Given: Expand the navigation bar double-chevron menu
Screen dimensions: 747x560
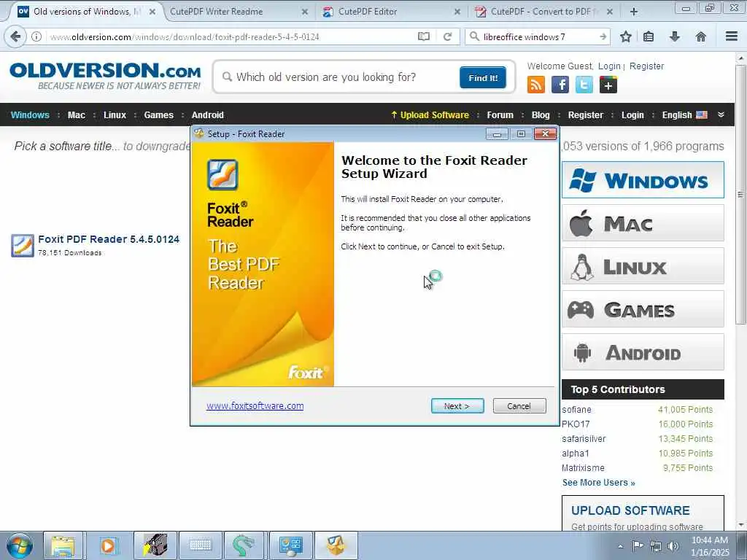Looking at the screenshot, I should (x=721, y=114).
